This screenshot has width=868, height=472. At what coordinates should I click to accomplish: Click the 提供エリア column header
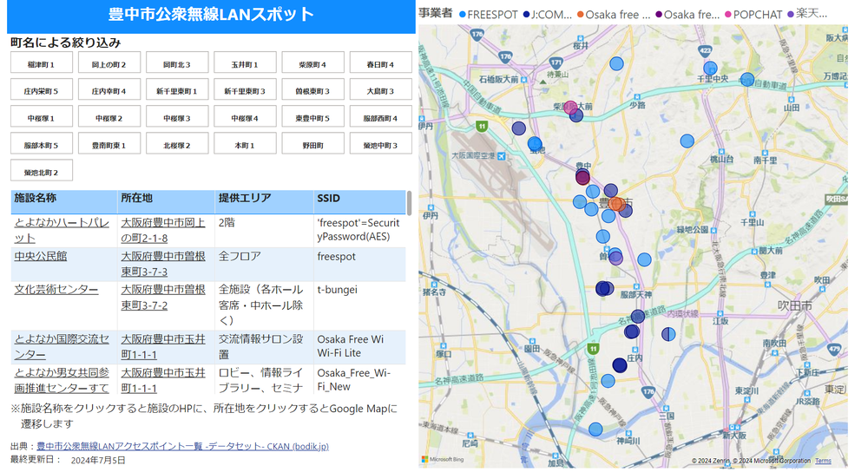tap(264, 201)
